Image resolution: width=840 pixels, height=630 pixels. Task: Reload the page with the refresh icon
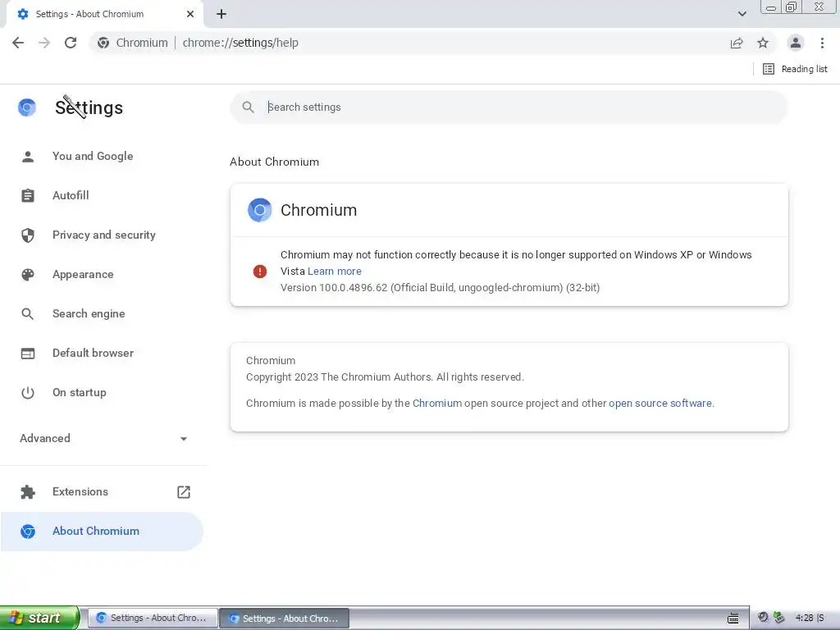(71, 43)
